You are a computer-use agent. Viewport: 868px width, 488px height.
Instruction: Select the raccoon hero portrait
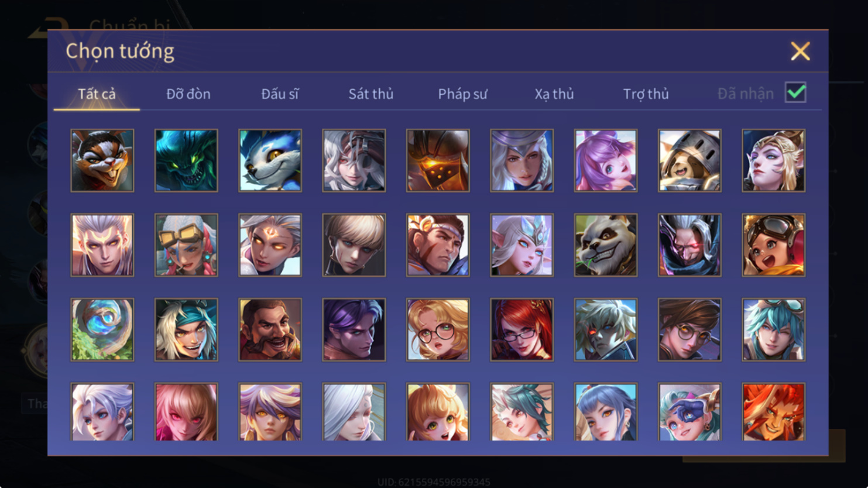[x=102, y=160]
